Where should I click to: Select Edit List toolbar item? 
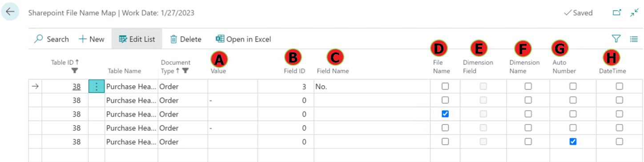(x=137, y=39)
